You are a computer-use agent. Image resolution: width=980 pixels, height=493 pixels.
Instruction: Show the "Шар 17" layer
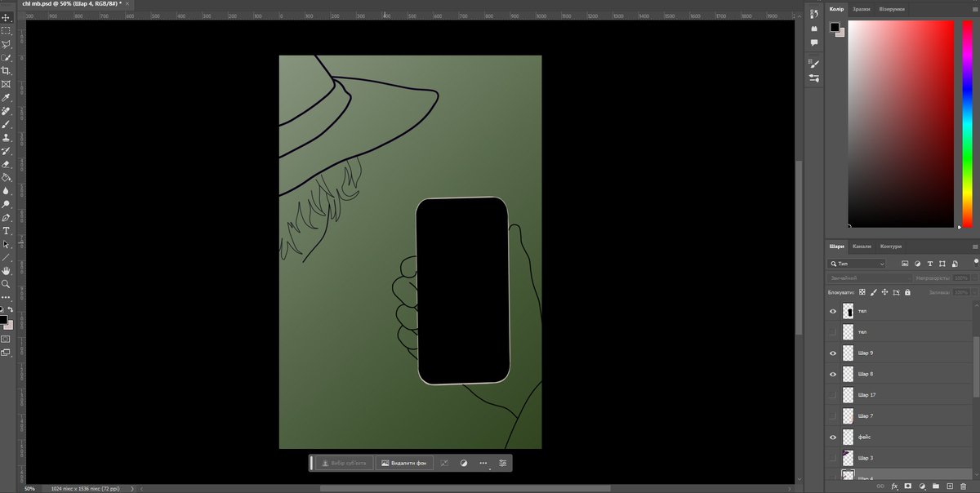[x=833, y=395]
